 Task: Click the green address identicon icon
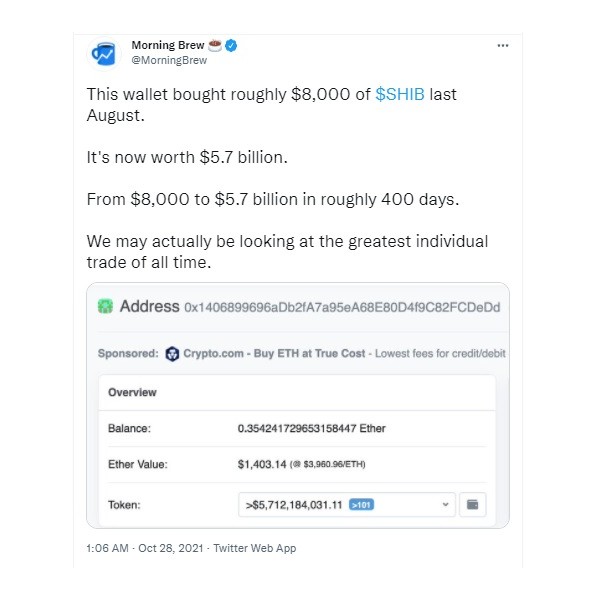pos(104,306)
